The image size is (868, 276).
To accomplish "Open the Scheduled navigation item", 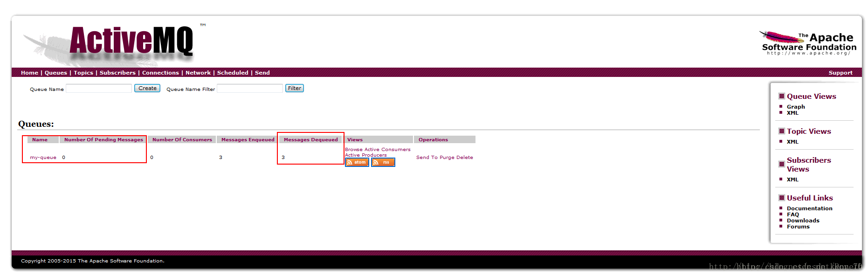I will (x=233, y=73).
